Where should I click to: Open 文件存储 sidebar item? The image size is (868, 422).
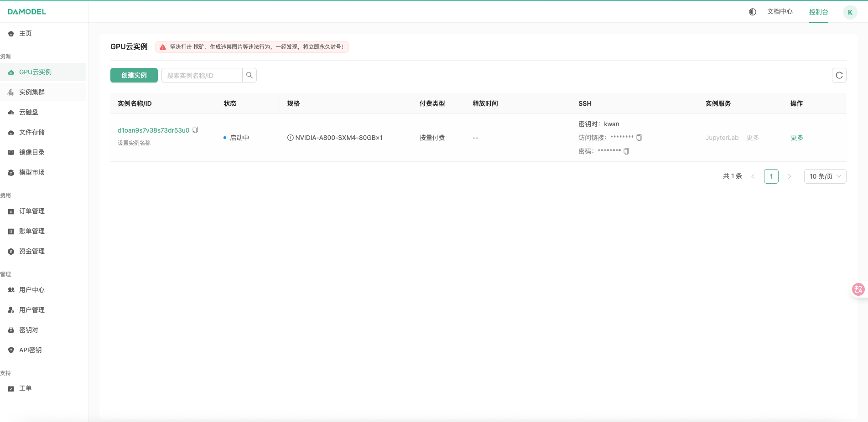coord(43,132)
